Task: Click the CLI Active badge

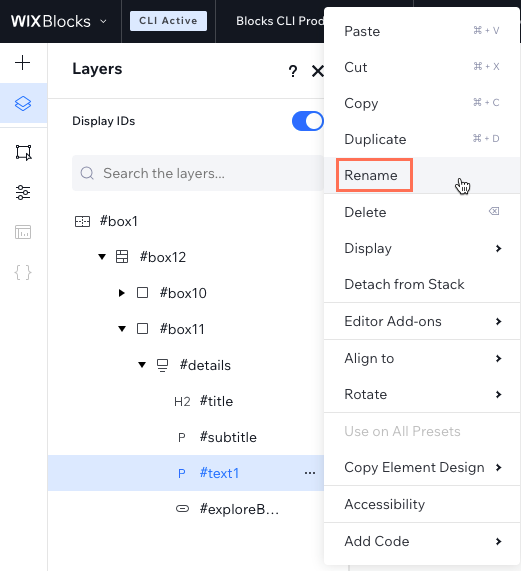Action: pyautogui.click(x=168, y=21)
